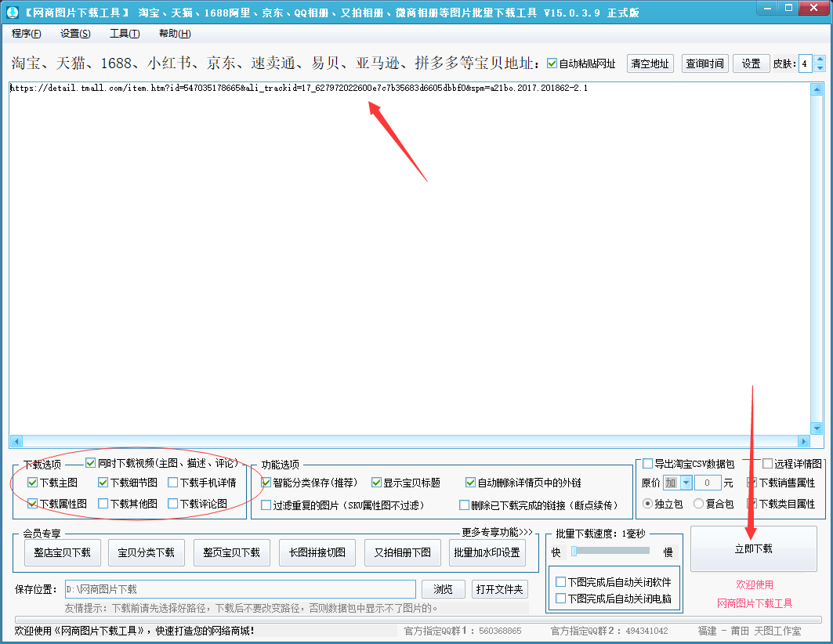Toggle 同时下载视频 checkbox
This screenshot has width=833, height=644.
(x=90, y=463)
